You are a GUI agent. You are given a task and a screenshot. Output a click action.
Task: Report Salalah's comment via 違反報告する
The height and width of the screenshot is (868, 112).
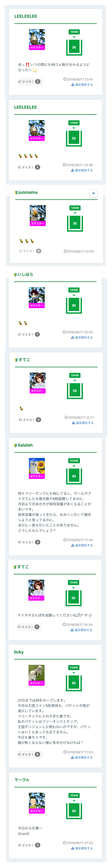pyautogui.click(x=82, y=545)
